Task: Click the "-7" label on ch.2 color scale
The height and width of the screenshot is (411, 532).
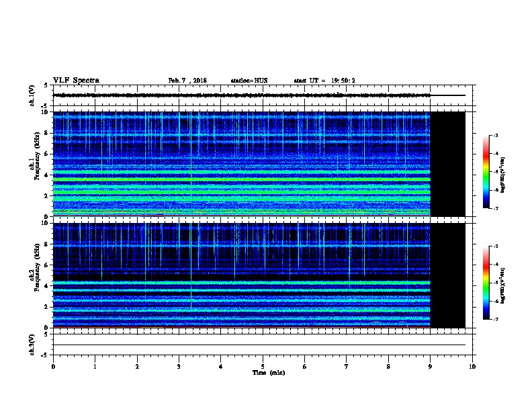Action: point(495,319)
